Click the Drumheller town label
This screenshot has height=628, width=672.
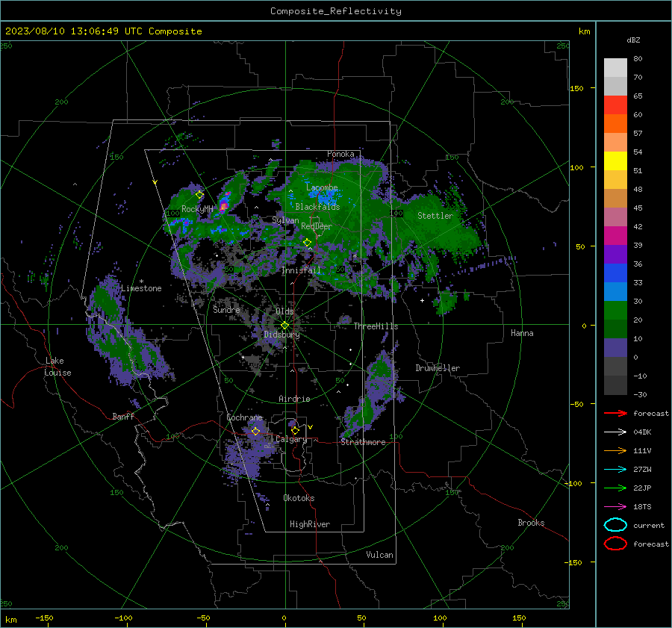pyautogui.click(x=438, y=368)
